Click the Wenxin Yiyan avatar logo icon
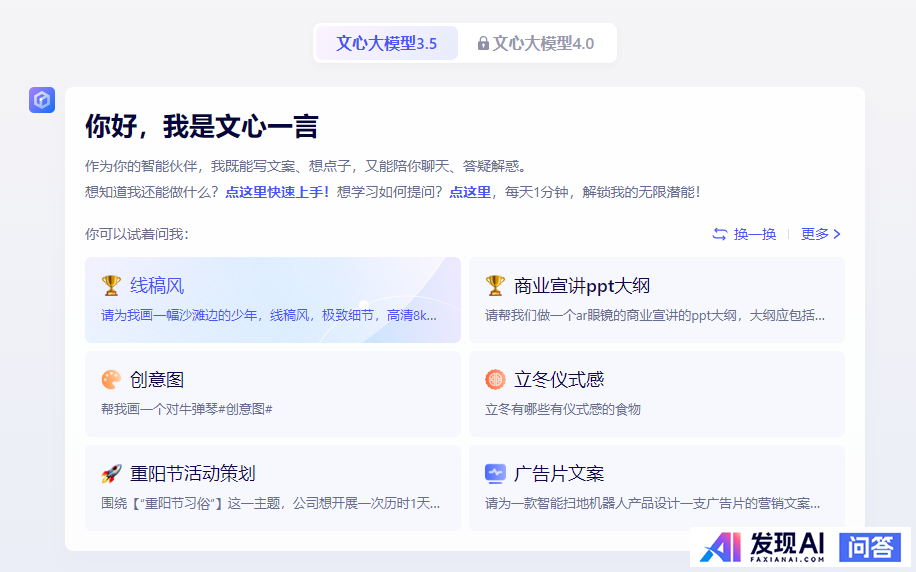The height and width of the screenshot is (572, 916). coord(42,100)
